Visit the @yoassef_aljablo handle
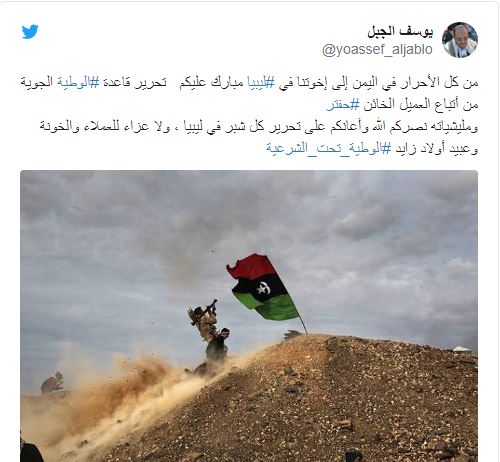500x462 pixels. (377, 50)
